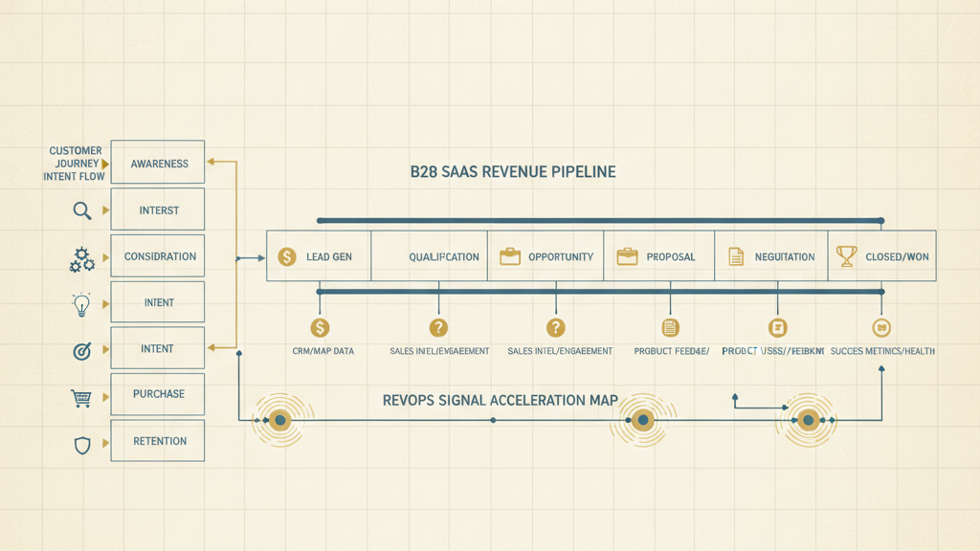Click the SALES INTEL/ENGAEEMENT label under Opportunity
The height and width of the screenshot is (551, 980).
[560, 351]
